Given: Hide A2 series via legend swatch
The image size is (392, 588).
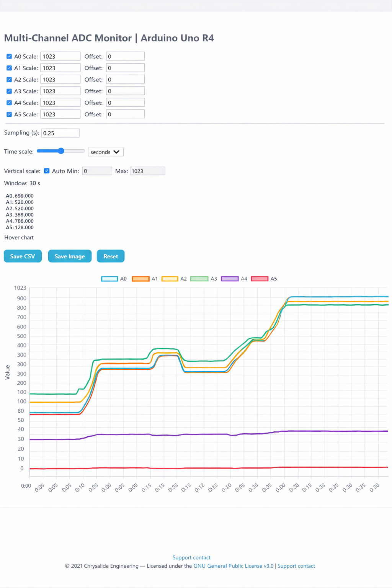Looking at the screenshot, I should pyautogui.click(x=170, y=279).
